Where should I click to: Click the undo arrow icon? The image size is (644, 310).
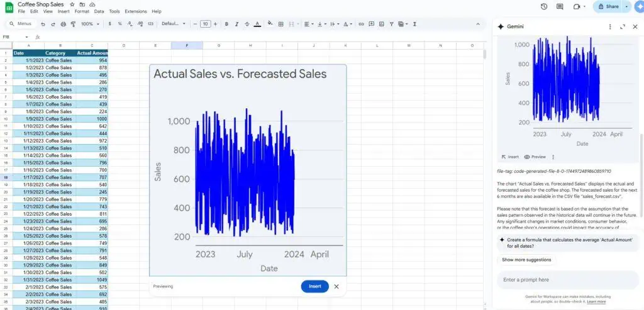(43, 24)
